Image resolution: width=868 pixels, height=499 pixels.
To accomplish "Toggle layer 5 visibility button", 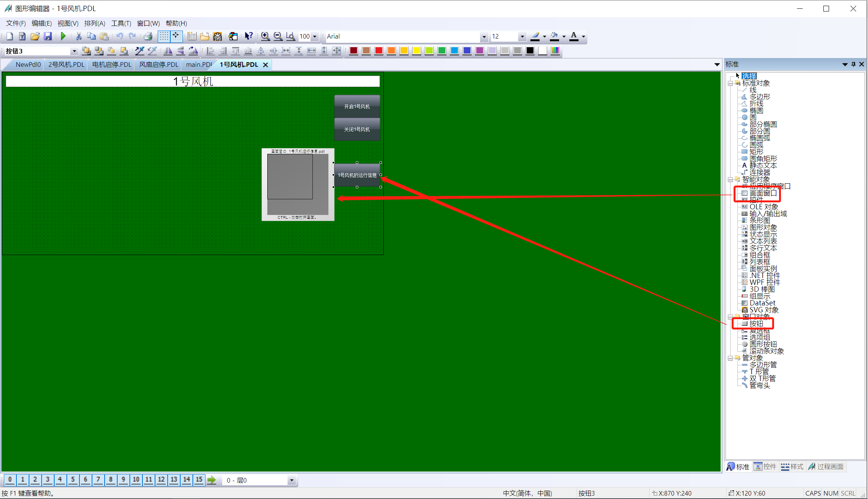I will point(73,480).
